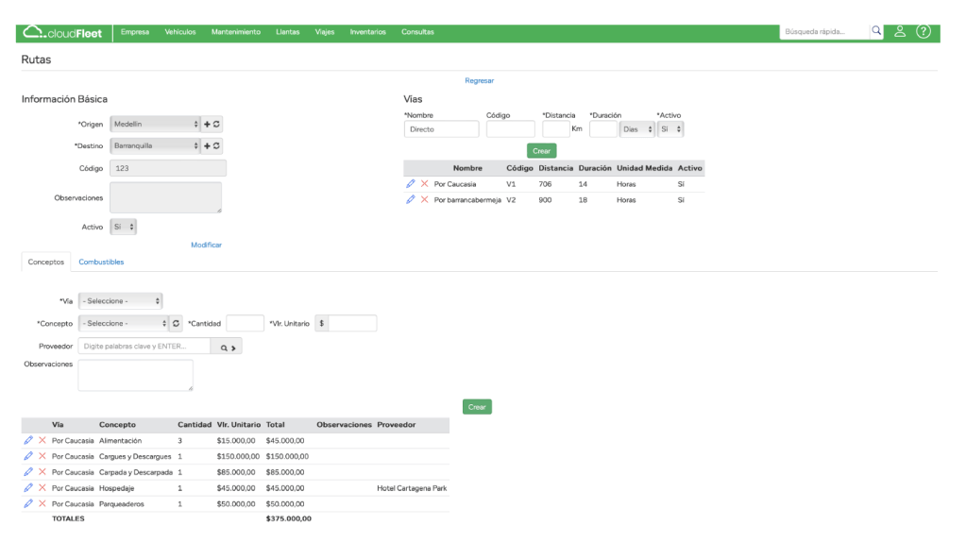
Task: Open the Activo dropdown under Observaciones
Action: (x=123, y=227)
